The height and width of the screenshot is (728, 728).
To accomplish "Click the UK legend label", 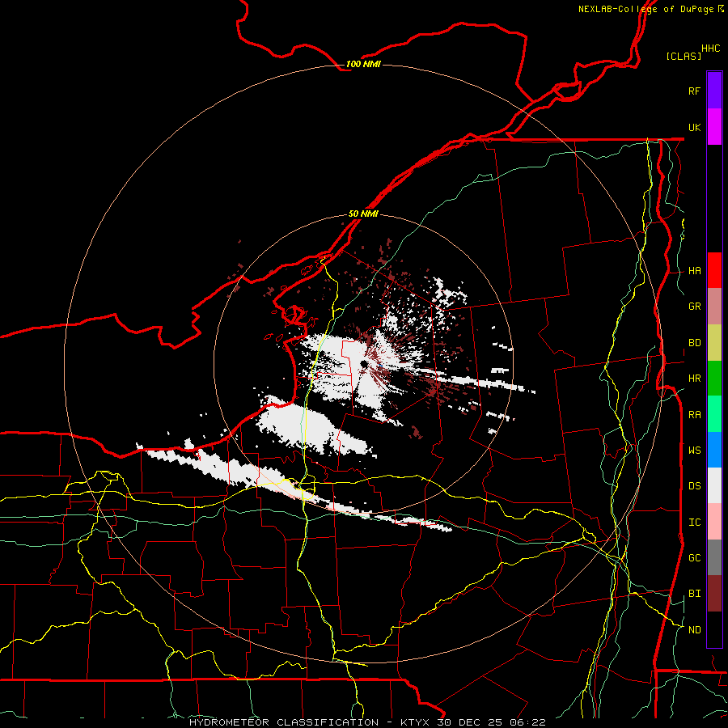I will pos(694,127).
